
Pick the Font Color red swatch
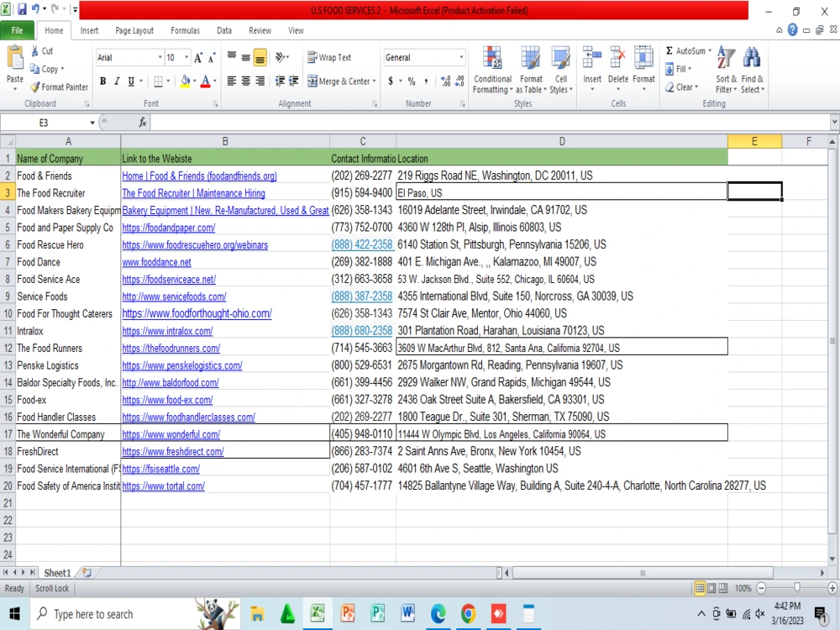pyautogui.click(x=205, y=82)
